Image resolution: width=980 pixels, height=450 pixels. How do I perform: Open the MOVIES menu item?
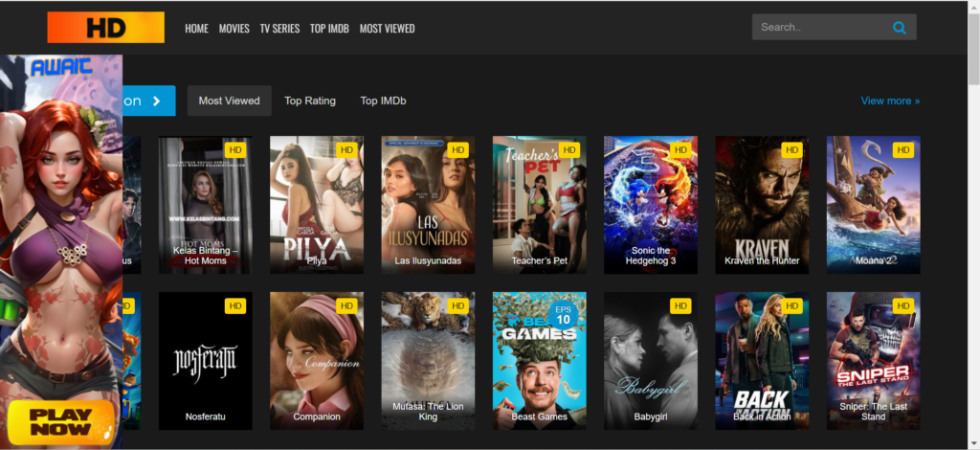(x=234, y=28)
